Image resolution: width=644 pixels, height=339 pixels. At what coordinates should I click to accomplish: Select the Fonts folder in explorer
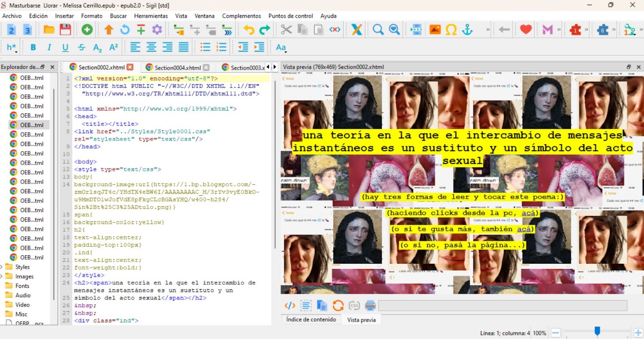(x=22, y=286)
